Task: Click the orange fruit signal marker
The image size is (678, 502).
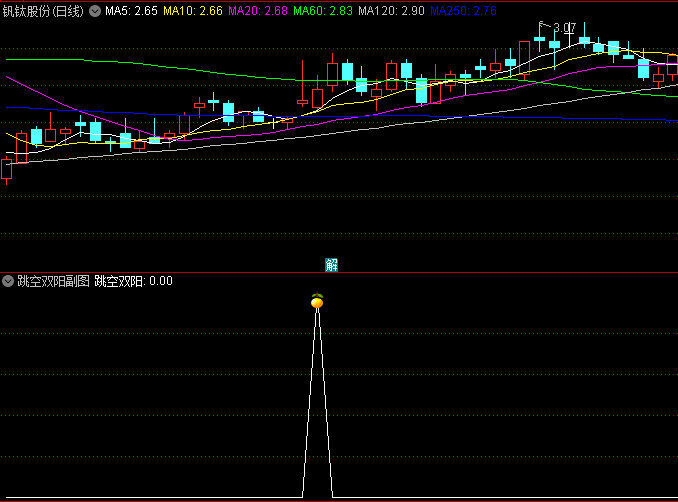Action: [x=317, y=301]
